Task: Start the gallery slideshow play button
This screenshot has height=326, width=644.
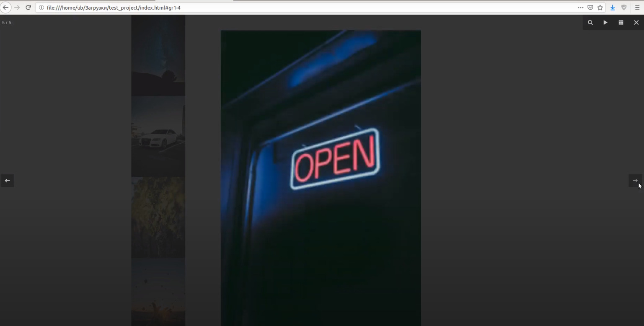Action: click(605, 23)
